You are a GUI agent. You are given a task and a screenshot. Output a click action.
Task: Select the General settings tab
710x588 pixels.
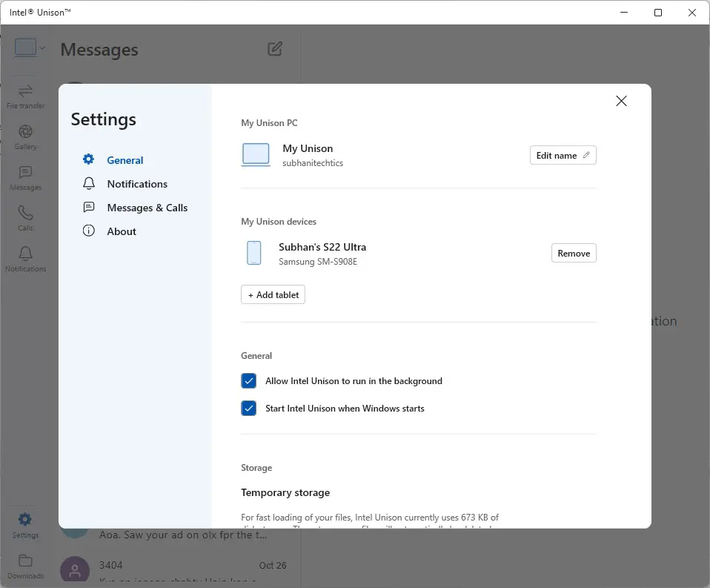pyautogui.click(x=125, y=160)
